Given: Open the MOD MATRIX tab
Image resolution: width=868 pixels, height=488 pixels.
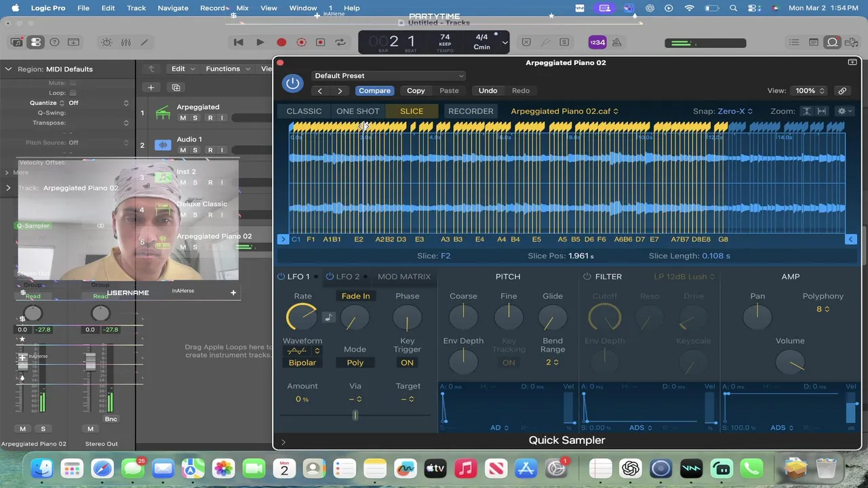Looking at the screenshot, I should coord(404,277).
